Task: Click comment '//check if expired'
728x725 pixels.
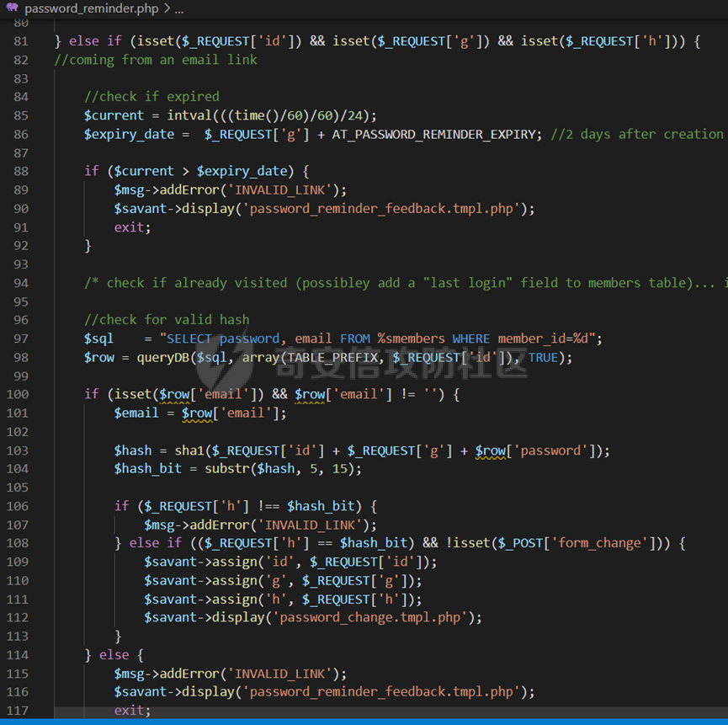Action: click(151, 97)
